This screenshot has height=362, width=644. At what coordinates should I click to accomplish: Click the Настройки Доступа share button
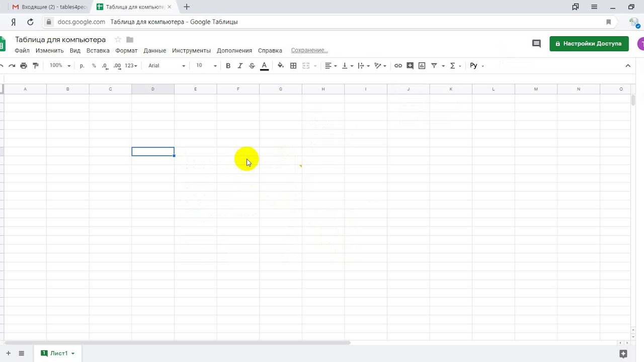click(589, 44)
